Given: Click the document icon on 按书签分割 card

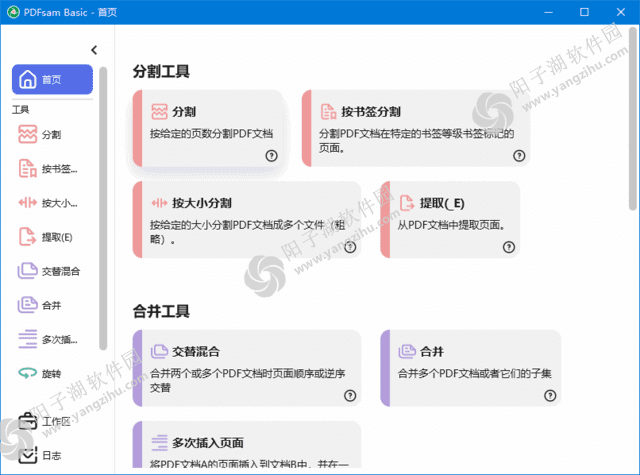Looking at the screenshot, I should [328, 111].
